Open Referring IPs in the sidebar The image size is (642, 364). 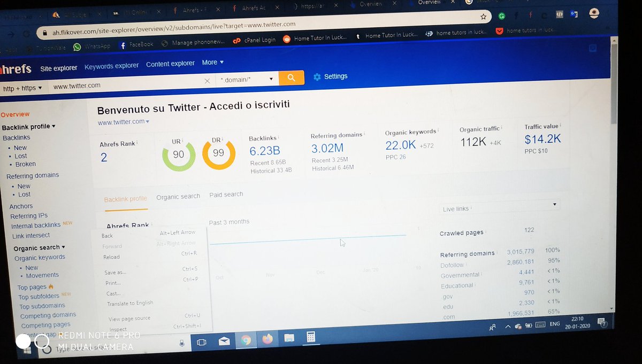(x=29, y=216)
